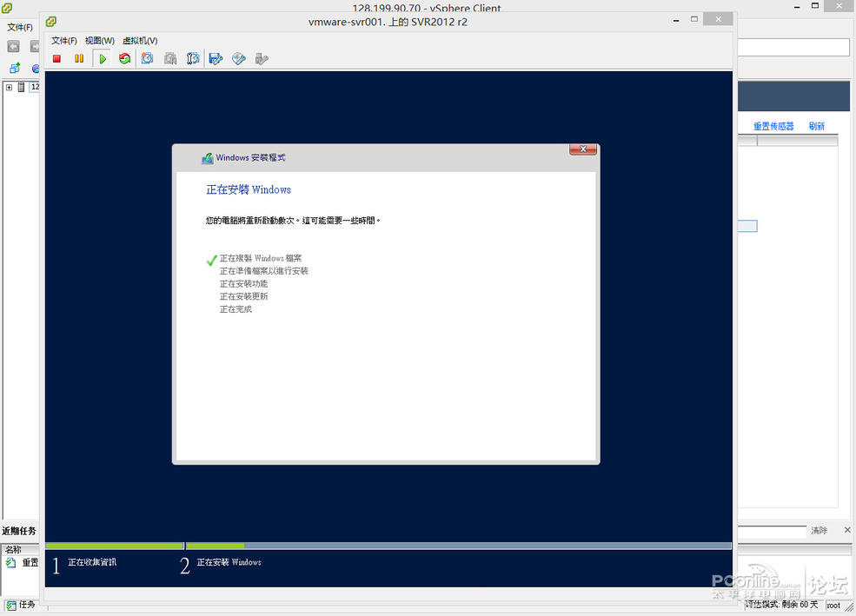Click the 任务 icon in the status bar
Viewport: 856px width, 616px height.
pos(10,605)
